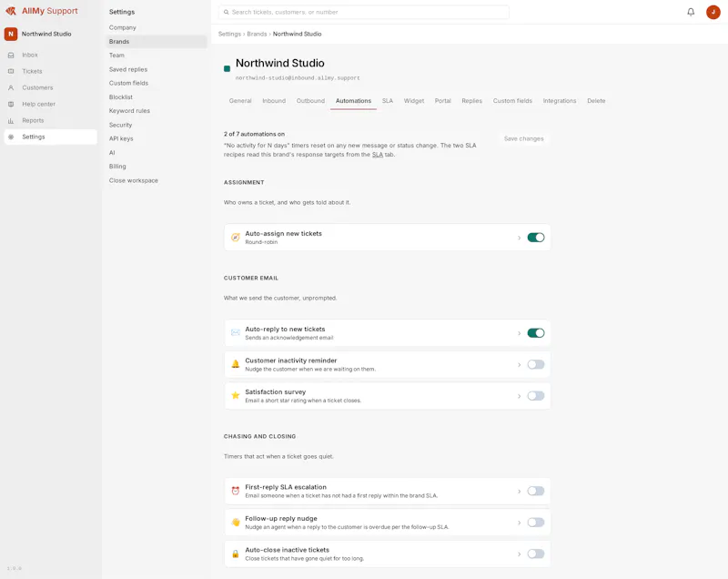Click Save changes button
This screenshot has width=728, height=579.
524,138
